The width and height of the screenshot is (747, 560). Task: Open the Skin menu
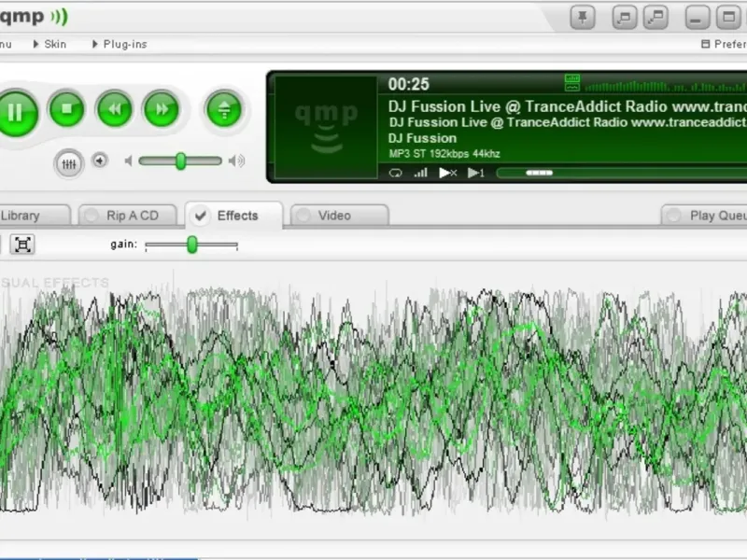click(50, 44)
